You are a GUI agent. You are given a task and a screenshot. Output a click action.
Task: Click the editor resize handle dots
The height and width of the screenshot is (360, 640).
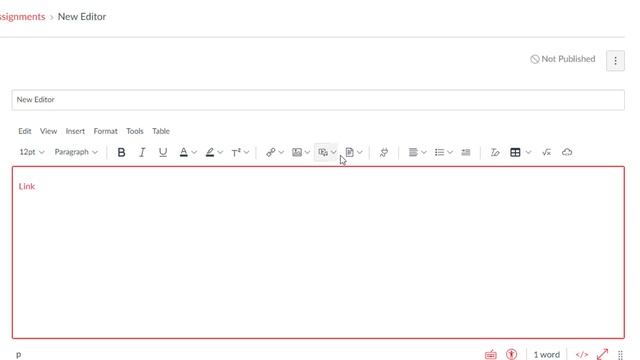coord(620,355)
